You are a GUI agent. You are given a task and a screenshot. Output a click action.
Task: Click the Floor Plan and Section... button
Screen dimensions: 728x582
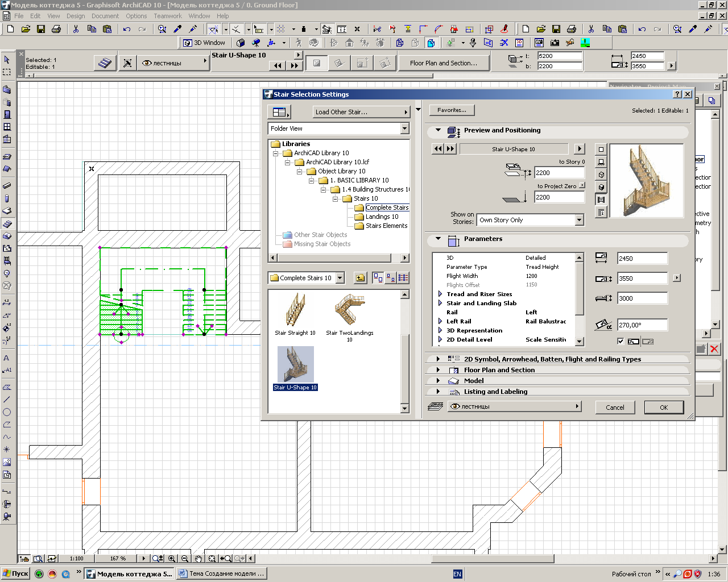tap(444, 63)
